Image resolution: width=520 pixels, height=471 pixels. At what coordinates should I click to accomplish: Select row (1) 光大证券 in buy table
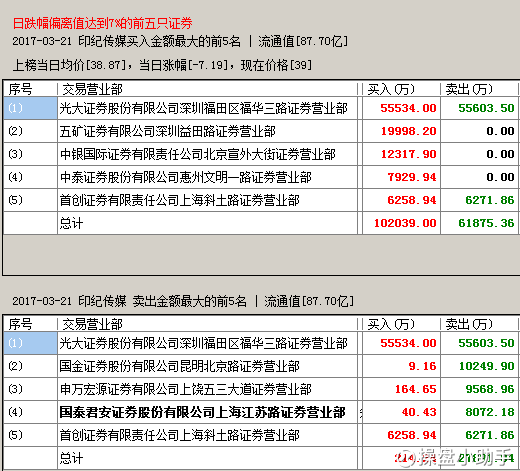[x=261, y=108]
